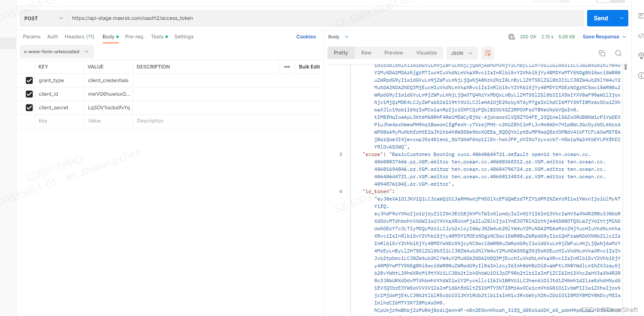Image resolution: width=644 pixels, height=316 pixels.
Task: Click the empty Key placeholder field
Action: tap(59, 121)
